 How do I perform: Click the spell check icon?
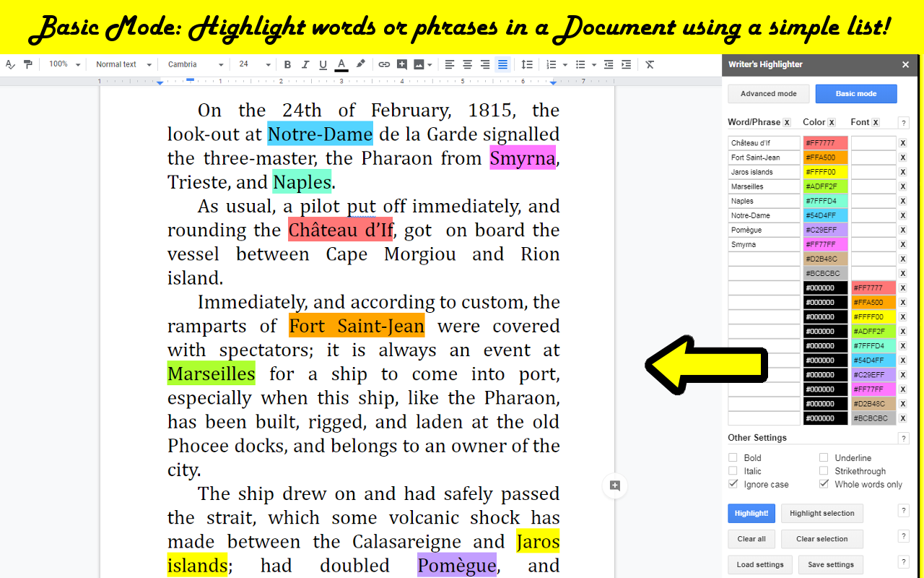(10, 64)
